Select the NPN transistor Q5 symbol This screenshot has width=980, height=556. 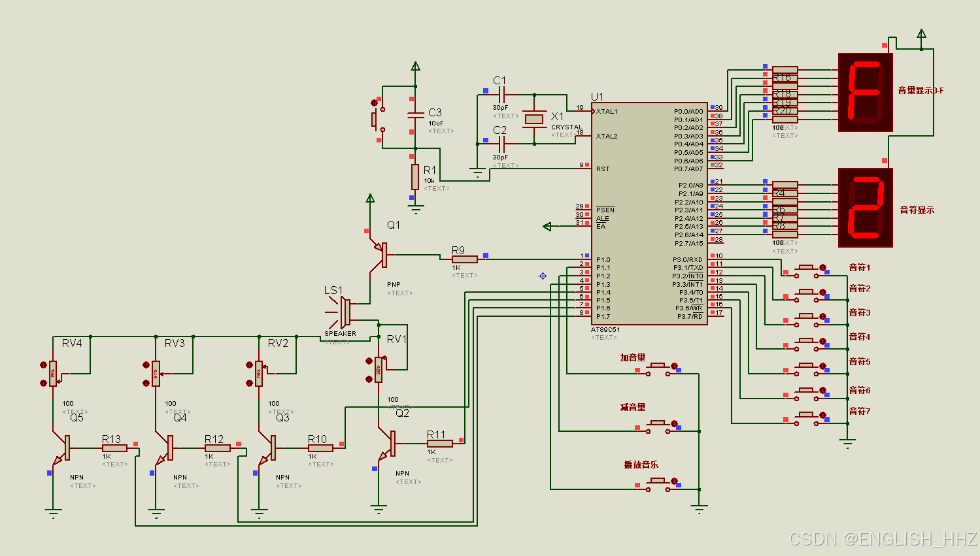click(x=62, y=448)
